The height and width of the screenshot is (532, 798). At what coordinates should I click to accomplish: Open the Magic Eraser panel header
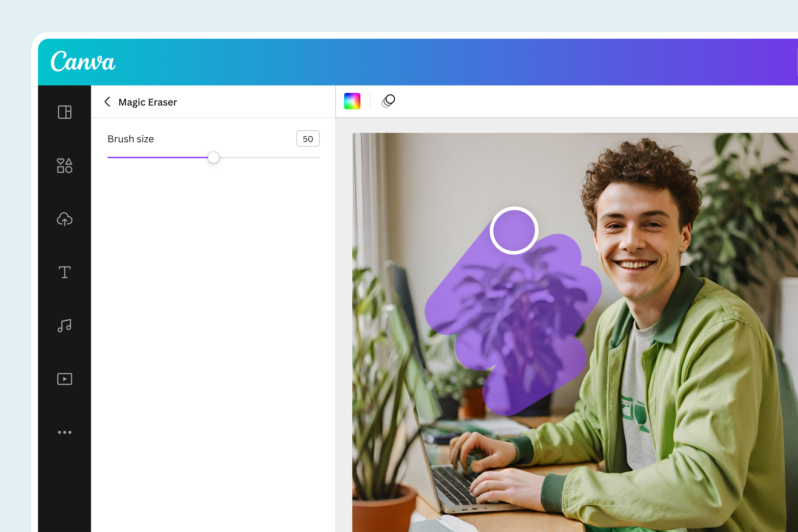pyautogui.click(x=147, y=102)
